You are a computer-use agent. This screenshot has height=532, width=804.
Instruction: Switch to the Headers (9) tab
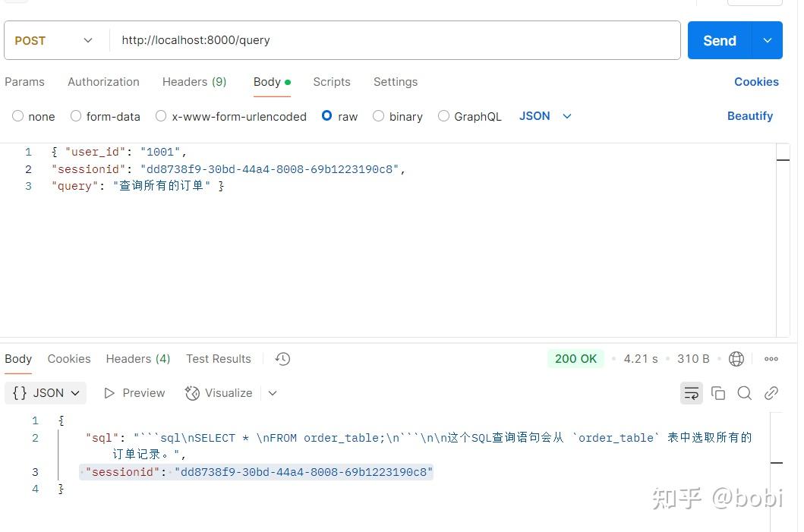point(194,82)
